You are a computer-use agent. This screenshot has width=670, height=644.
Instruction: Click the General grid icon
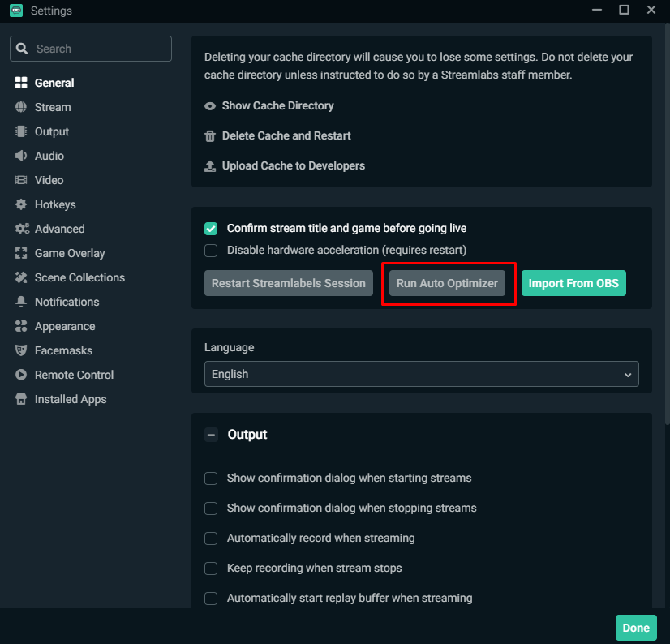[x=21, y=83]
